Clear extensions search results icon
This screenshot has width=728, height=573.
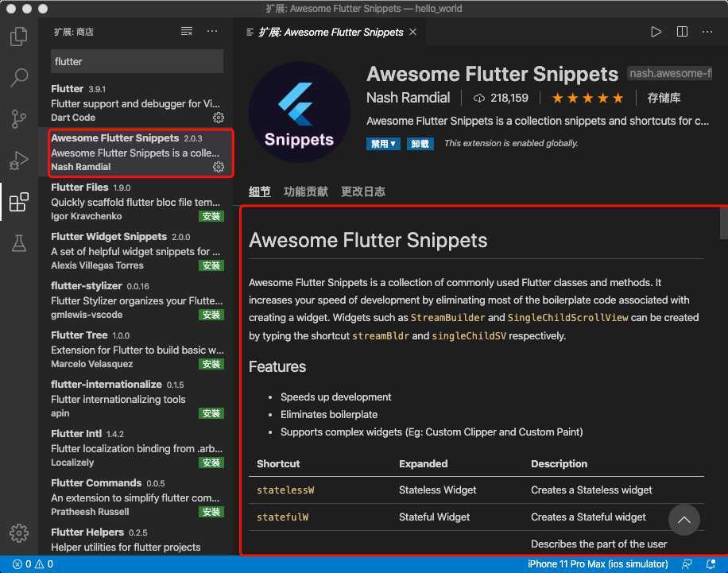[186, 32]
